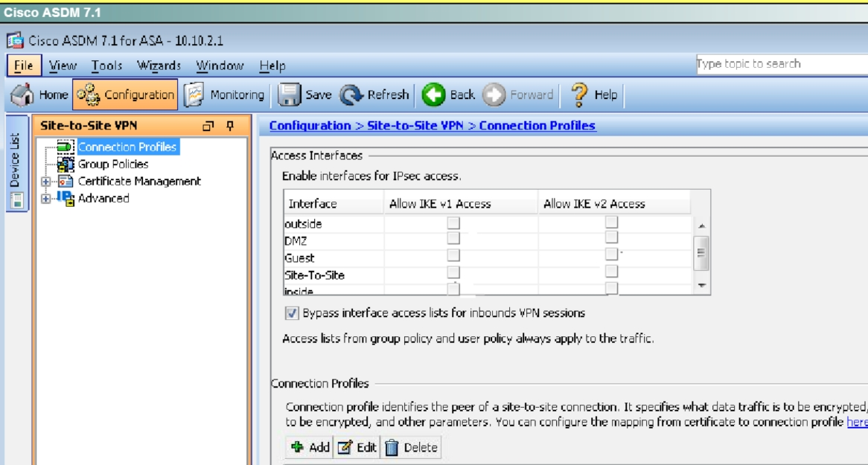Toggle IKE v2 access for Guest

click(x=611, y=254)
